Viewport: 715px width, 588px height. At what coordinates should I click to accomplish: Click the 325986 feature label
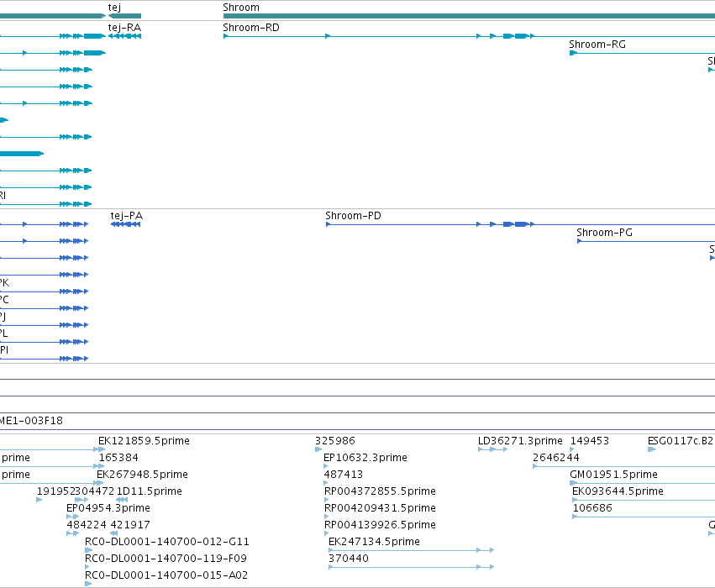tap(334, 441)
